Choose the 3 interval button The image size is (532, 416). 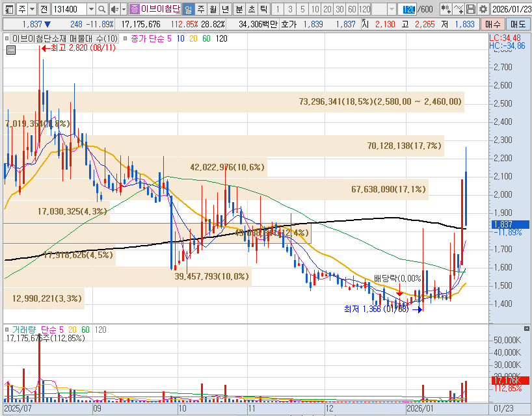point(290,9)
